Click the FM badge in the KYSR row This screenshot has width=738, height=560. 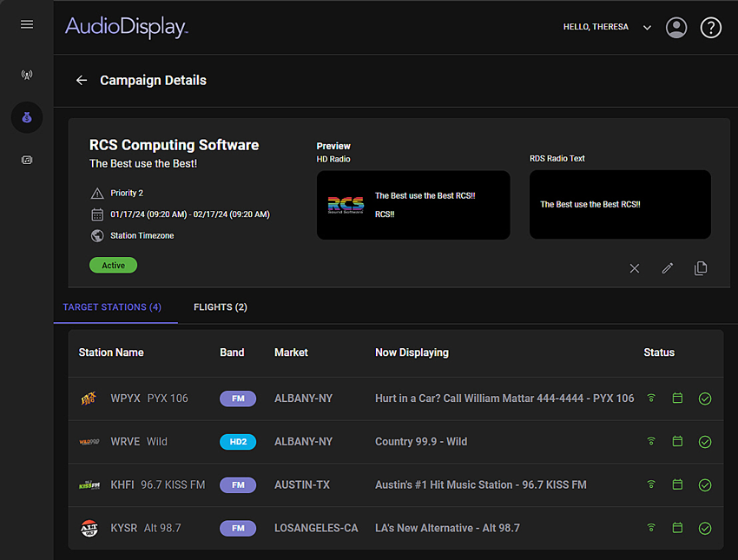238,529
